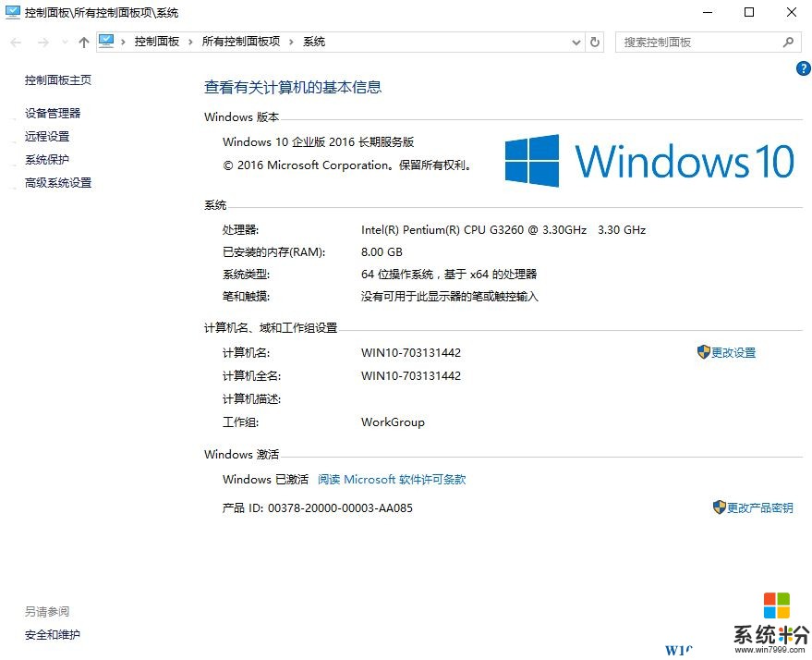812x660 pixels.
Task: Close the System window
Action: point(792,12)
